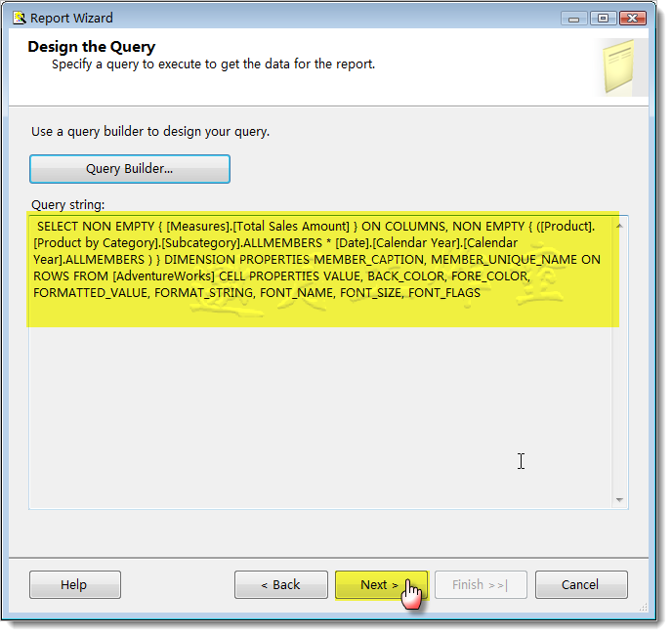Viewport: 672px width, 636px height.
Task: Open Help for the wizard
Action: click(x=75, y=585)
